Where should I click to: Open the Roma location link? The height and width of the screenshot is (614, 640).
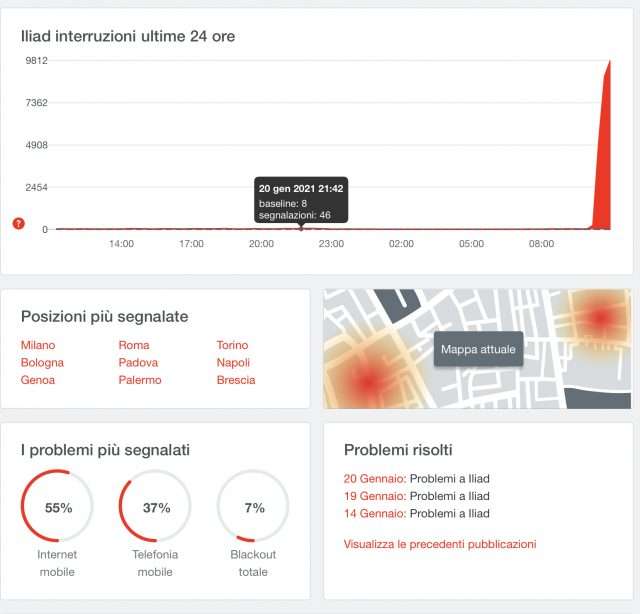point(134,345)
